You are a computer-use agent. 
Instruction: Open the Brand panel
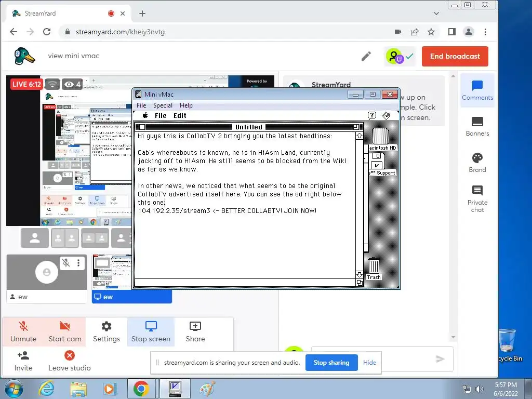[x=477, y=163]
